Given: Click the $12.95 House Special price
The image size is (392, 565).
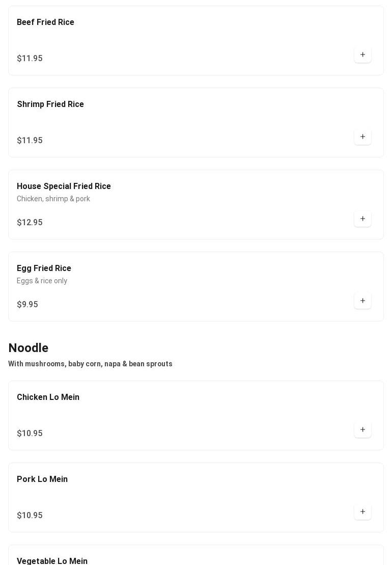Looking at the screenshot, I should tap(30, 222).
